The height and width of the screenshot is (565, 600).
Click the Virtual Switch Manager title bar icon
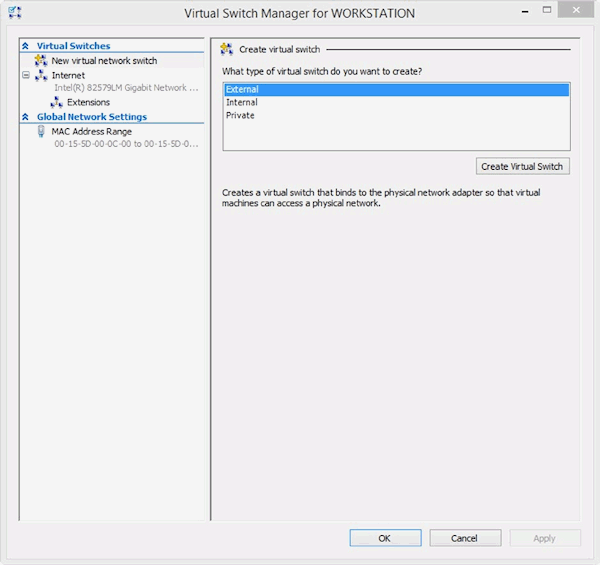click(x=14, y=13)
